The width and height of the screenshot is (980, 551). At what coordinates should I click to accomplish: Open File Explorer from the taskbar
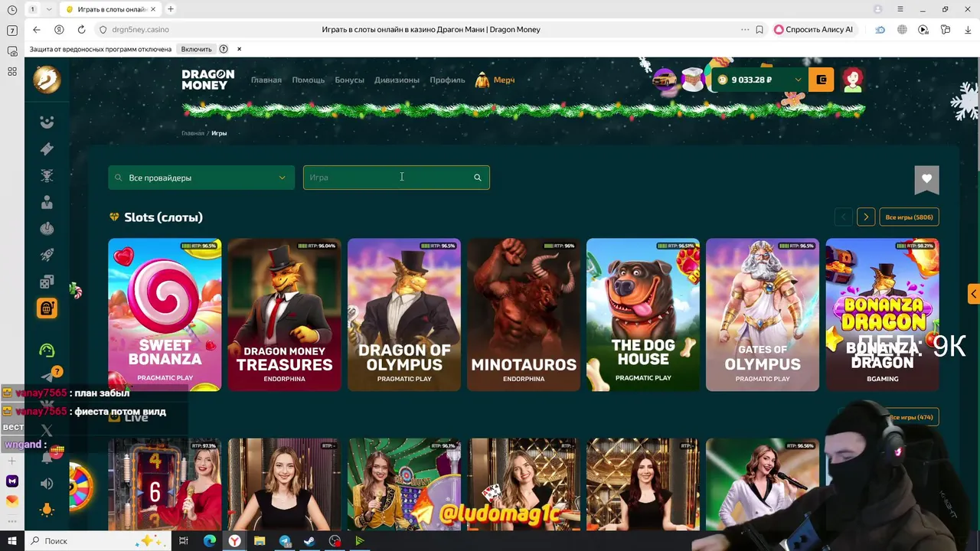coord(260,541)
